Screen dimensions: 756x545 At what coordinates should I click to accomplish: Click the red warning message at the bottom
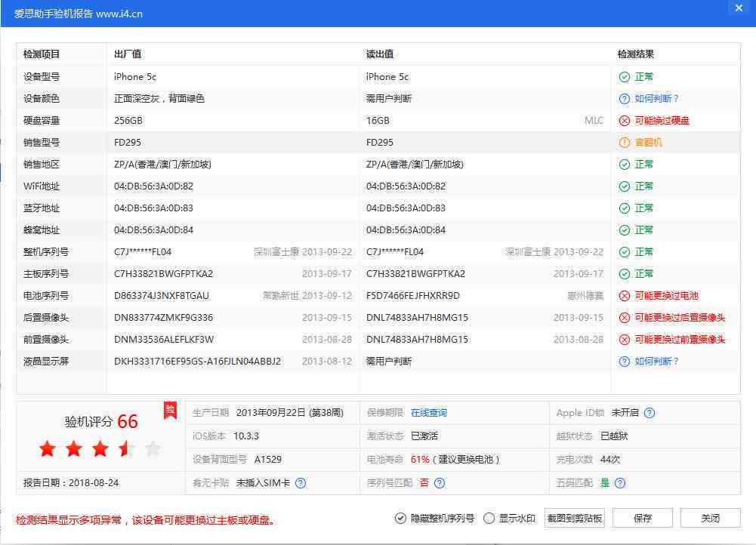tap(146, 520)
